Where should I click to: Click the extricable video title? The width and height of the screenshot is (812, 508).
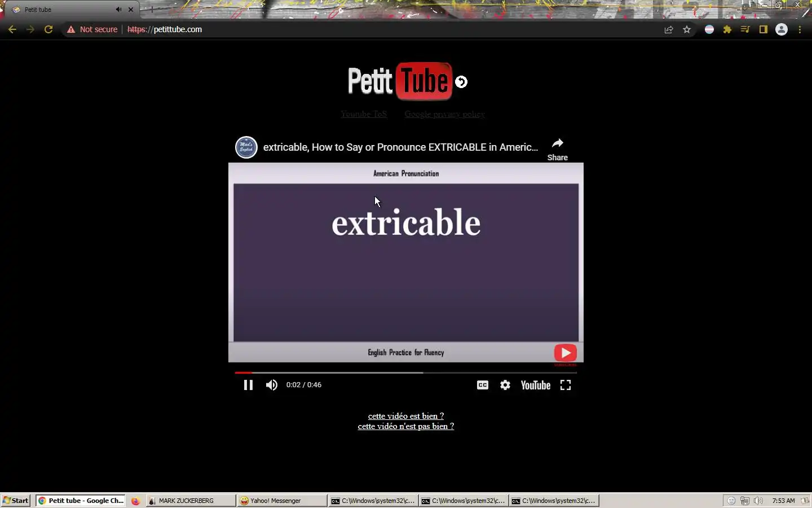click(x=400, y=147)
